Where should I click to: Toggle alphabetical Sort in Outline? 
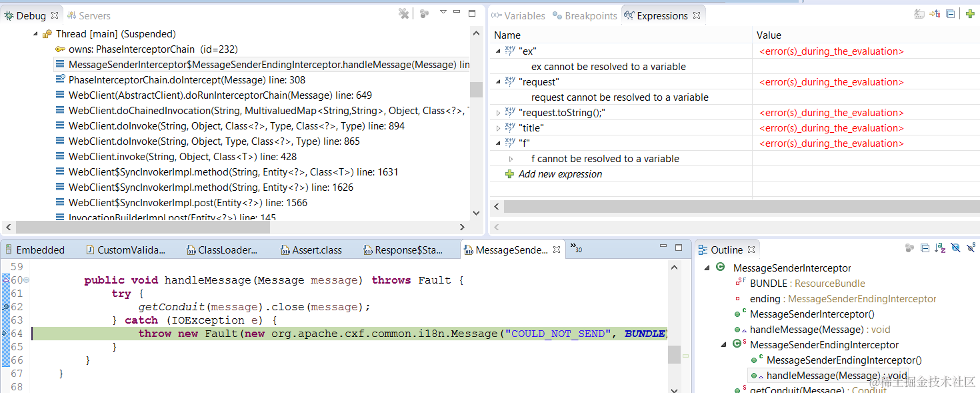click(x=941, y=248)
